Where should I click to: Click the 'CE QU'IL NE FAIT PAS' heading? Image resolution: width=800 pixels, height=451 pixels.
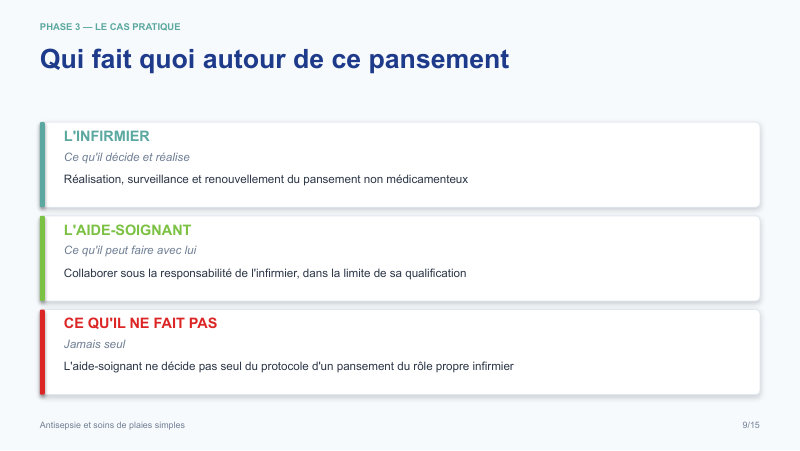[140, 323]
